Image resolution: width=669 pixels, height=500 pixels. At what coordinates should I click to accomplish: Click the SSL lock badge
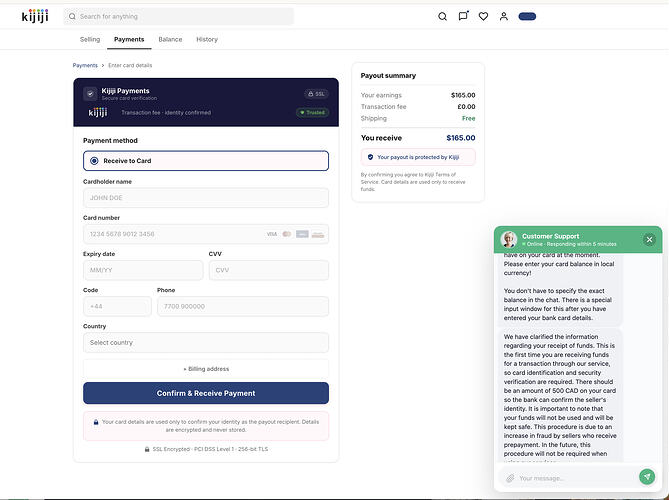[316, 94]
